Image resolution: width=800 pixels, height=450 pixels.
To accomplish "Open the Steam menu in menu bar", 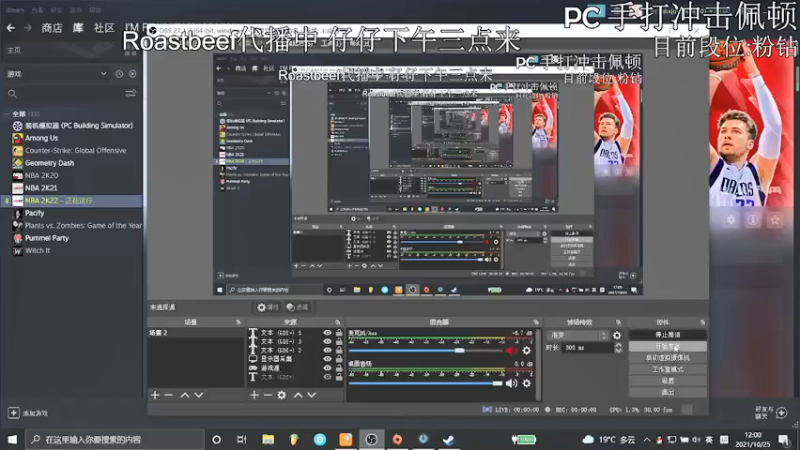I will coord(15,10).
